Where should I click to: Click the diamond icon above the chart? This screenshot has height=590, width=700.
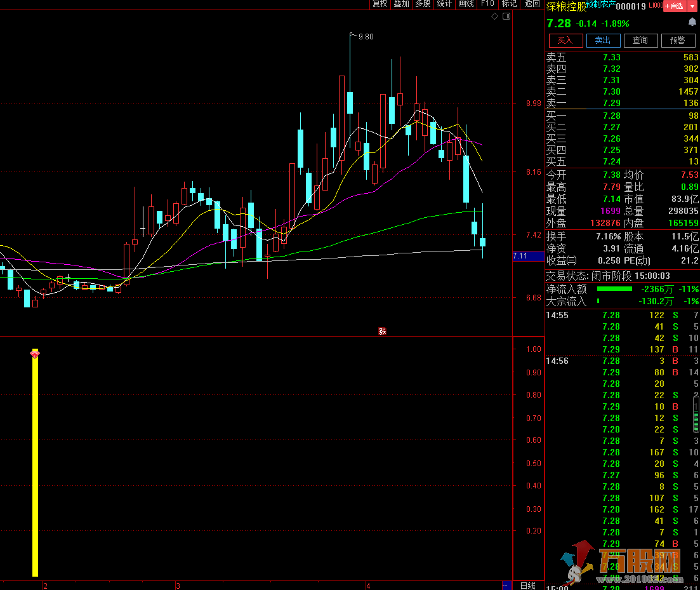494,16
